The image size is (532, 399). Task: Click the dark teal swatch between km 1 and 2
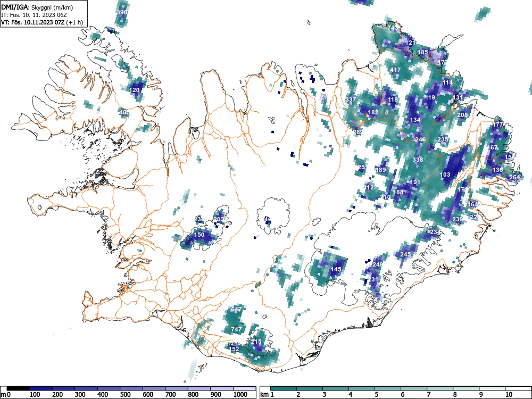(284, 388)
